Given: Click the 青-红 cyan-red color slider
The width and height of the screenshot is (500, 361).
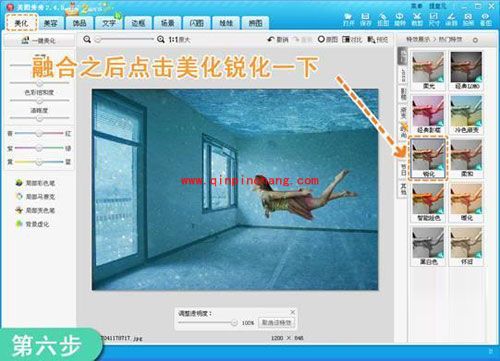Looking at the screenshot, I should coord(39,134).
